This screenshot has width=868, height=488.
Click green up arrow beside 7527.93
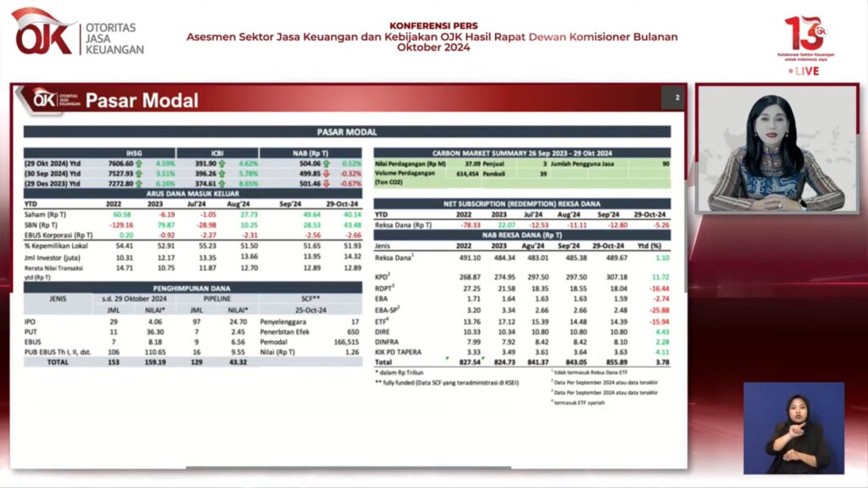(x=139, y=174)
